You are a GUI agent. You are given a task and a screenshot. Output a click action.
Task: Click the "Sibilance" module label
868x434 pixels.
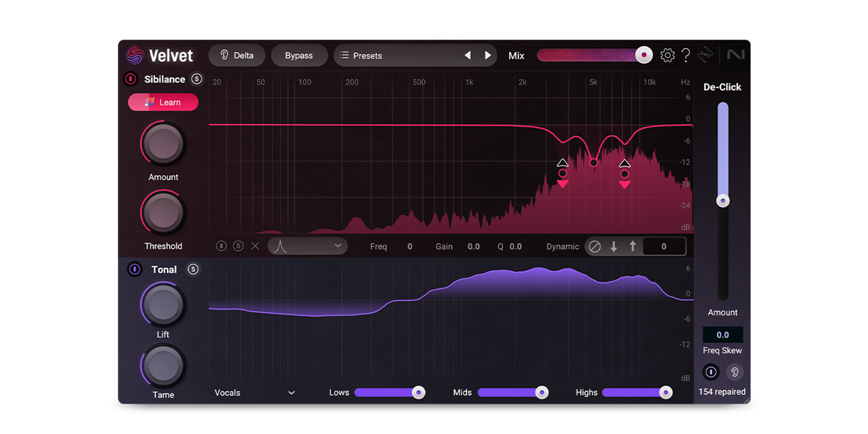point(165,79)
